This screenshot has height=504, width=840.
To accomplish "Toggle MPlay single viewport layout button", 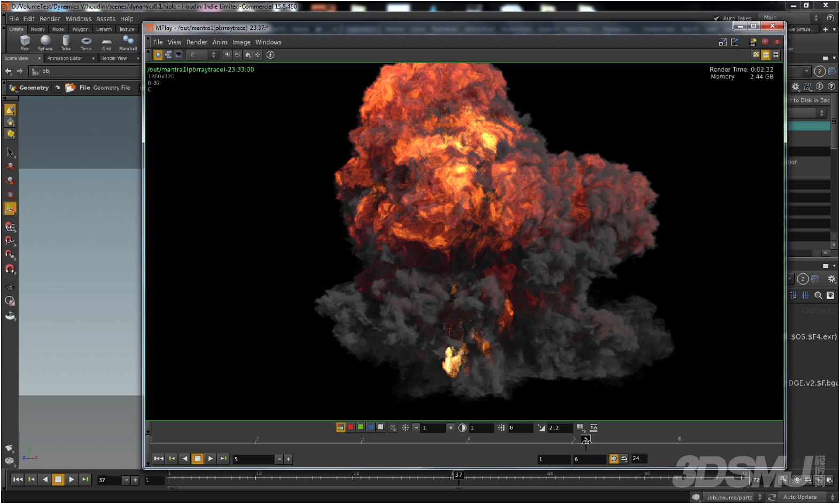I will tap(756, 54).
